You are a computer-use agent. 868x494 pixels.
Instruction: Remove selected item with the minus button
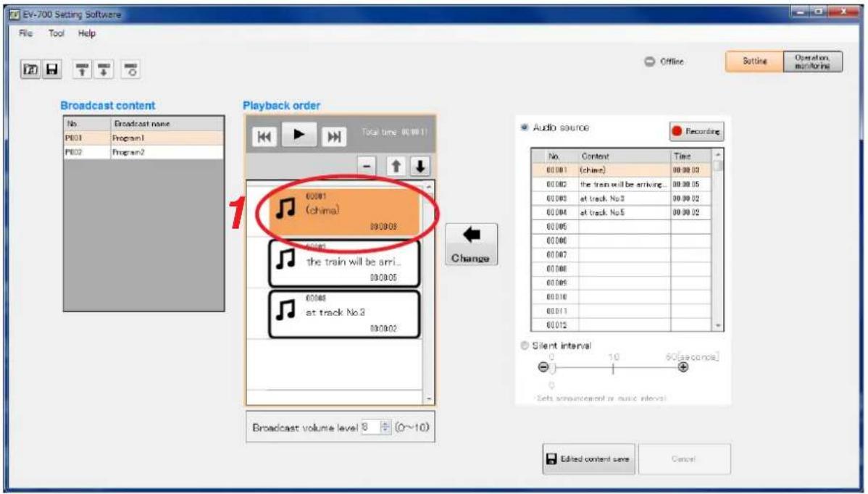(x=367, y=166)
